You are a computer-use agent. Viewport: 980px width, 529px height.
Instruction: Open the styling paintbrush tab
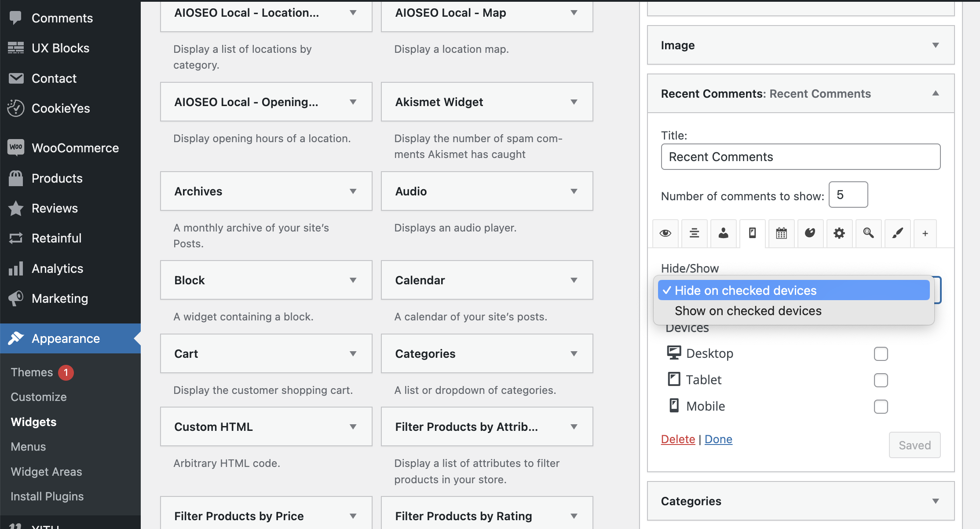(897, 233)
